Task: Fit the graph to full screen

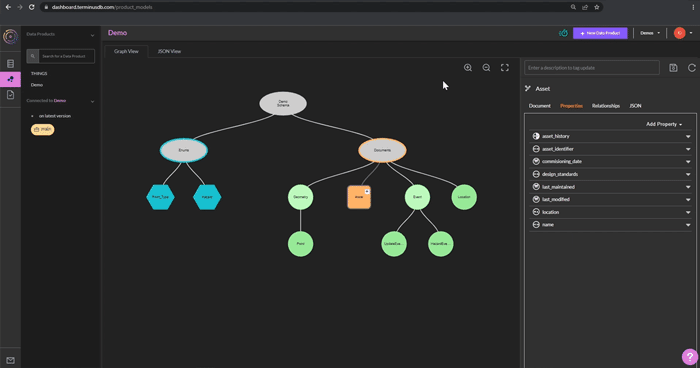Action: tap(504, 68)
